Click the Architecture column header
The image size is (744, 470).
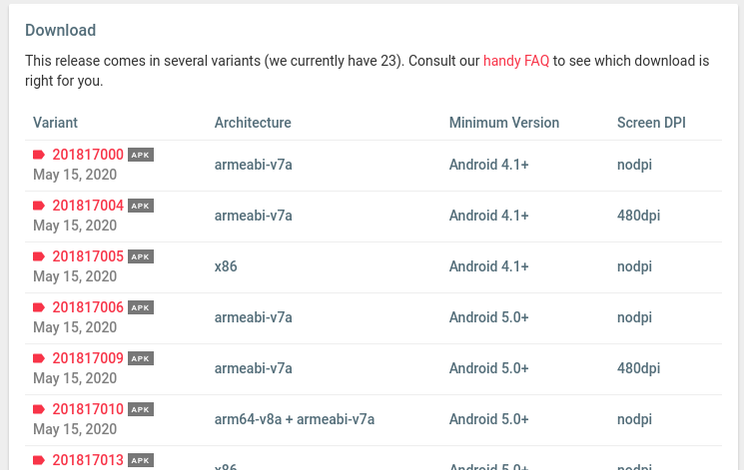(x=253, y=123)
